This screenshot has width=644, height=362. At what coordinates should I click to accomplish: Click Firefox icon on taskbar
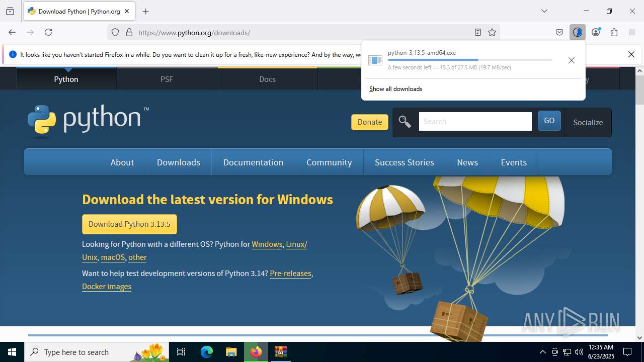(256, 352)
